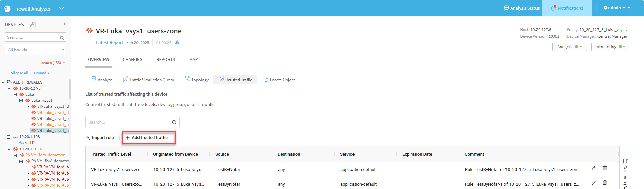
Task: Edit the TestByNofar trusted traffic row
Action: 593,168
